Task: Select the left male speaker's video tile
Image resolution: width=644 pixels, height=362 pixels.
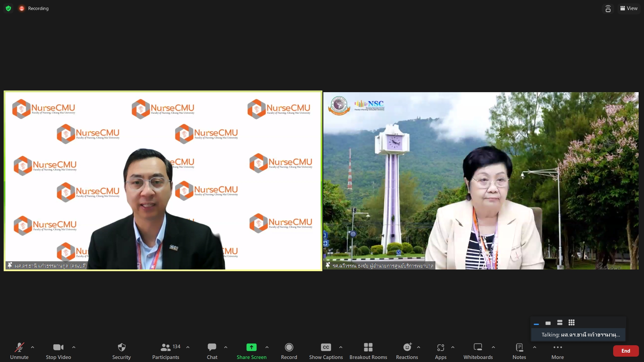Action: 163,181
